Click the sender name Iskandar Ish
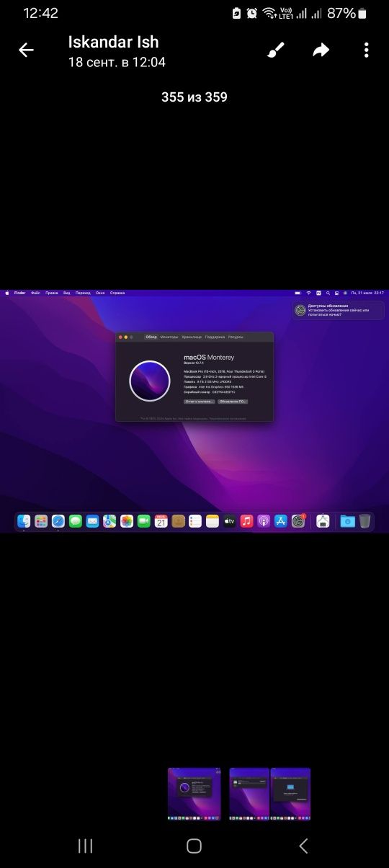The width and height of the screenshot is (389, 868). point(113,42)
